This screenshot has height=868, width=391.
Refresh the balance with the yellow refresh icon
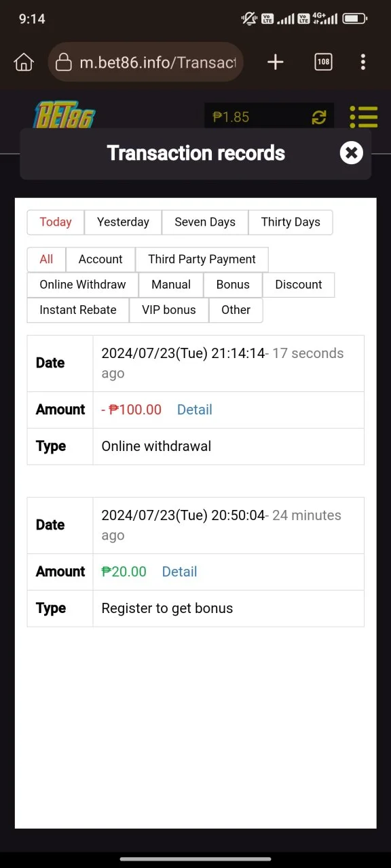click(x=319, y=117)
